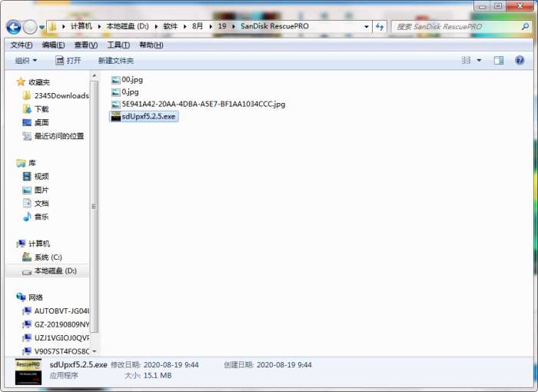Select 库 in navigation pane
Screen dimensions: 538x392
coord(26,163)
